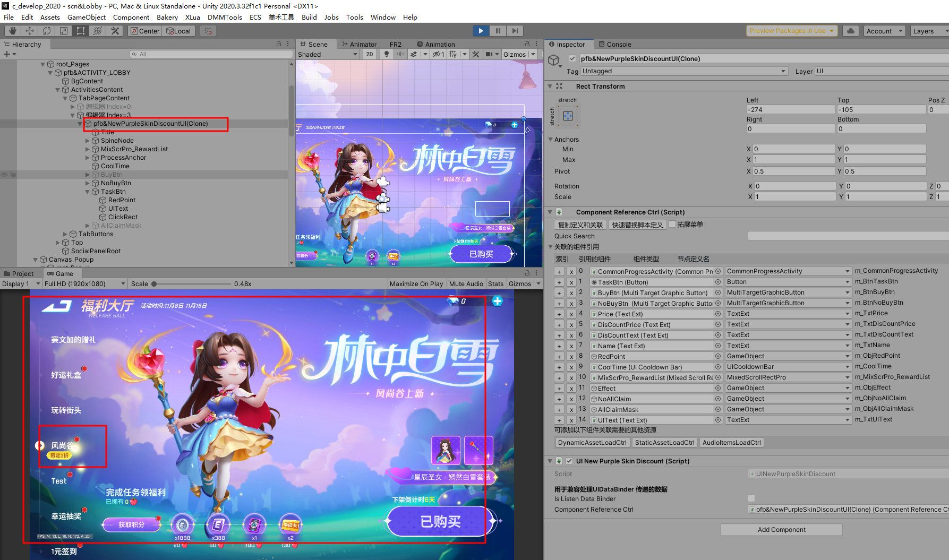The width and height of the screenshot is (949, 560).
Task: Open the Window menu
Action: (x=383, y=17)
